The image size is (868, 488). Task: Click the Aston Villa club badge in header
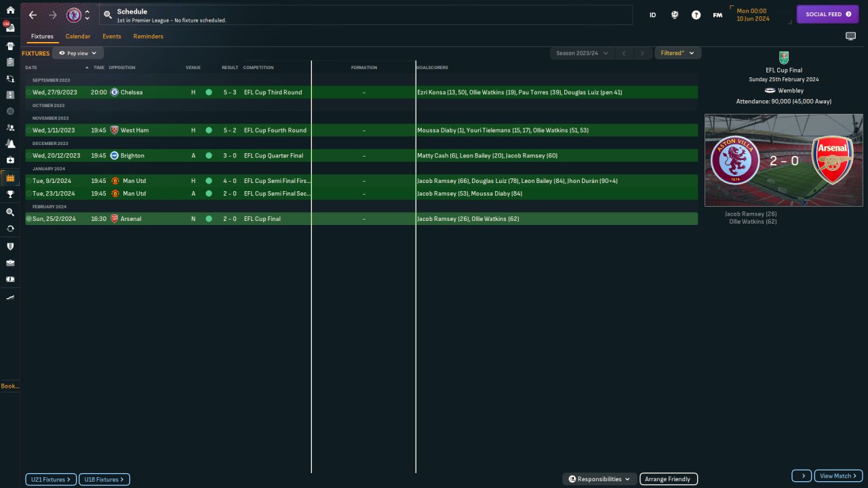click(x=73, y=15)
